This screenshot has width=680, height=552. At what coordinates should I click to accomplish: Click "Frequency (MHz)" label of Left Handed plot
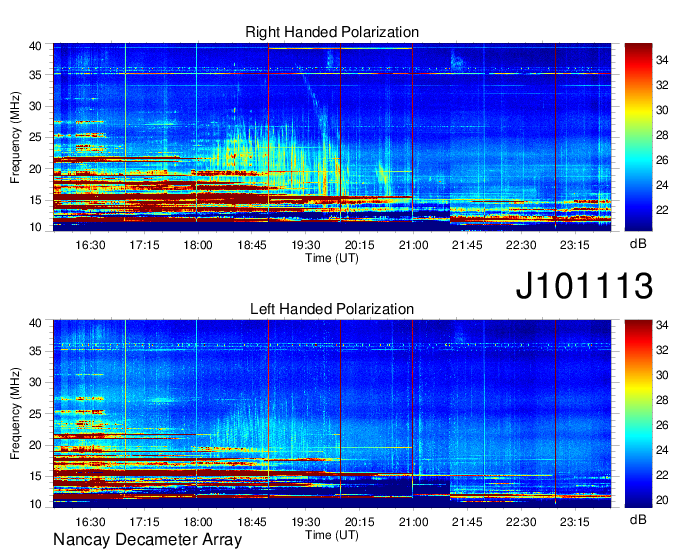click(15, 414)
